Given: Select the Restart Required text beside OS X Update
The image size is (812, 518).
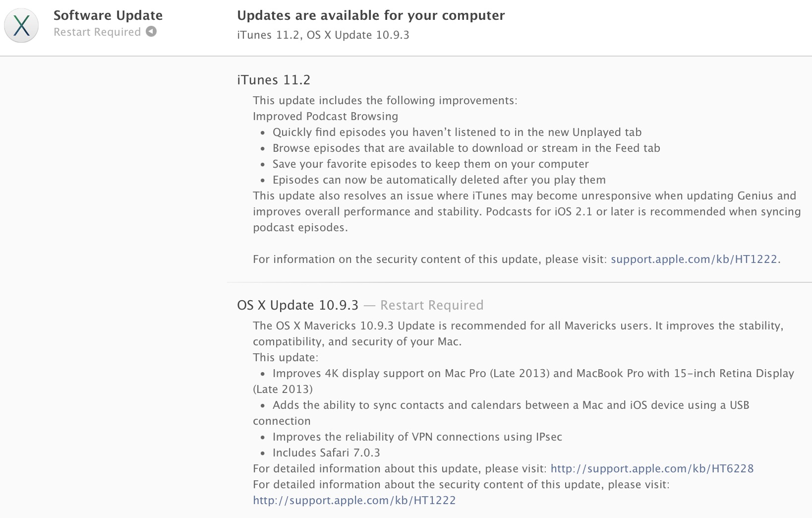Looking at the screenshot, I should [431, 305].
